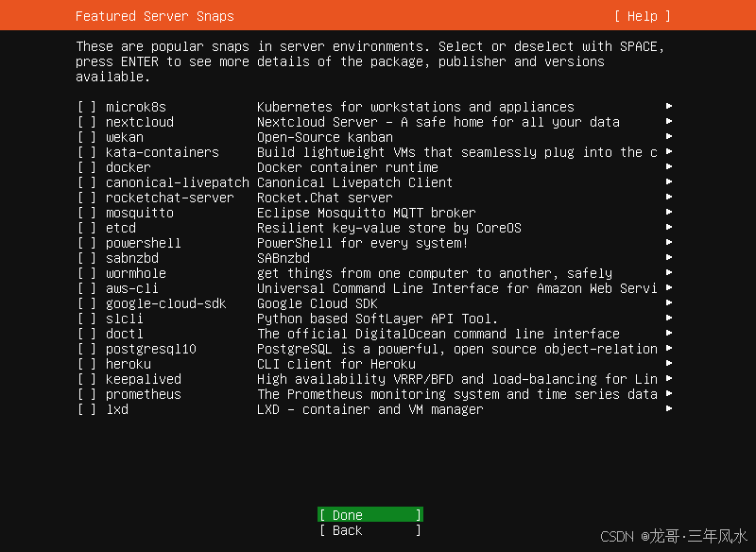Viewport: 756px width, 552px height.
Task: Open keepalived details arrow
Action: [x=669, y=378]
